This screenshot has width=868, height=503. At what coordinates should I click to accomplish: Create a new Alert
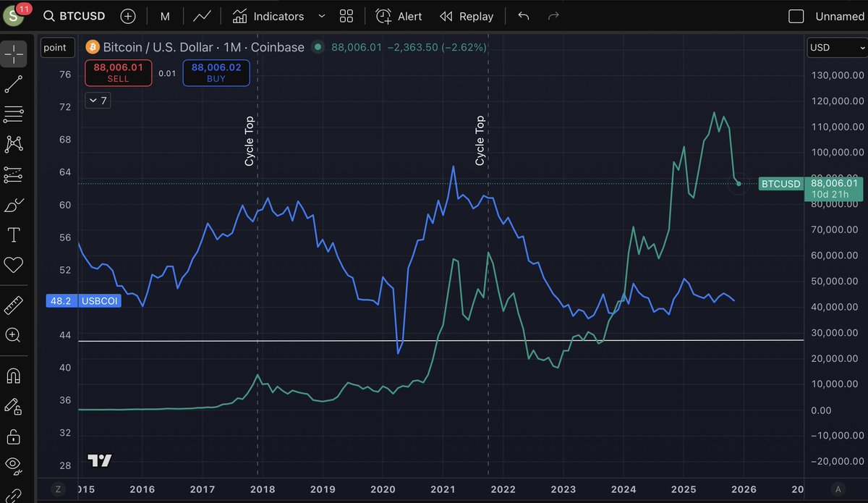coord(399,16)
